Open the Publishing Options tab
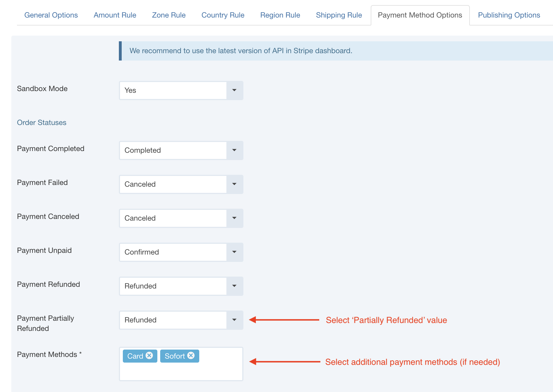The width and height of the screenshot is (553, 392). pos(509,15)
